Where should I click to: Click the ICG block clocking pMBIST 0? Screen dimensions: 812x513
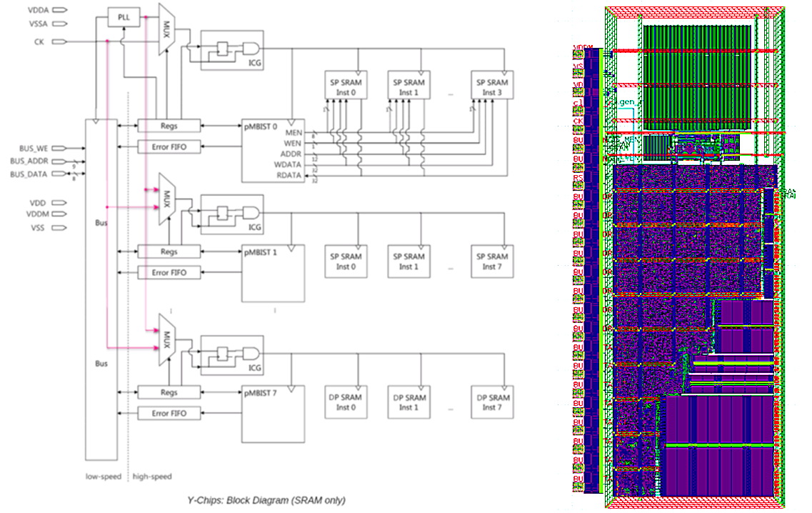tap(232, 50)
